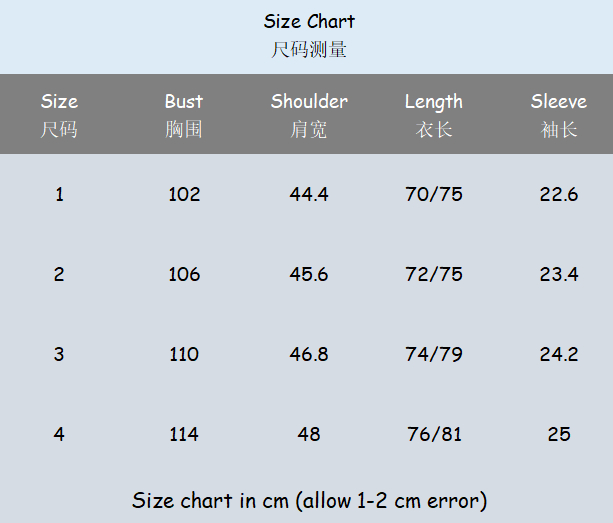The image size is (613, 523).
Task: Select sleeve value 23.4
Action: click(558, 274)
